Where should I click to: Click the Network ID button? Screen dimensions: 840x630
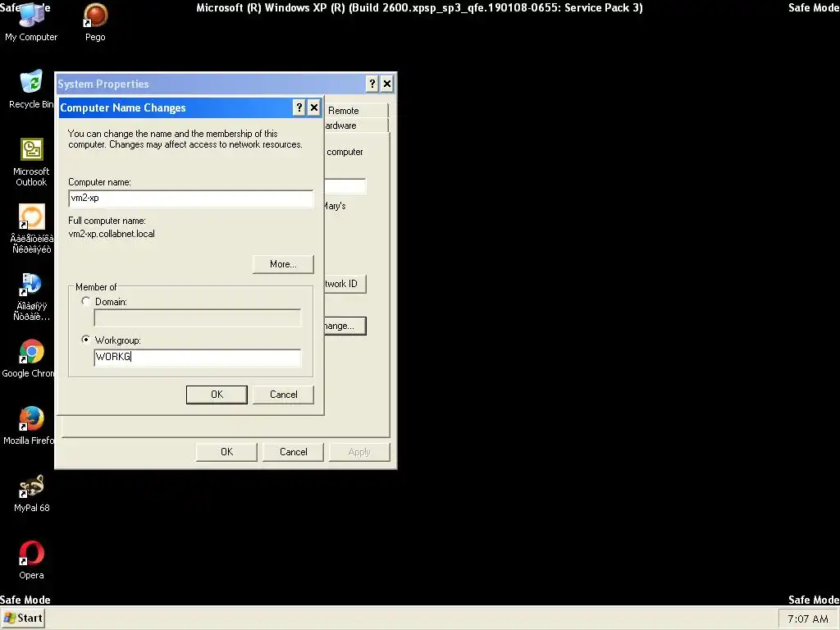point(345,284)
